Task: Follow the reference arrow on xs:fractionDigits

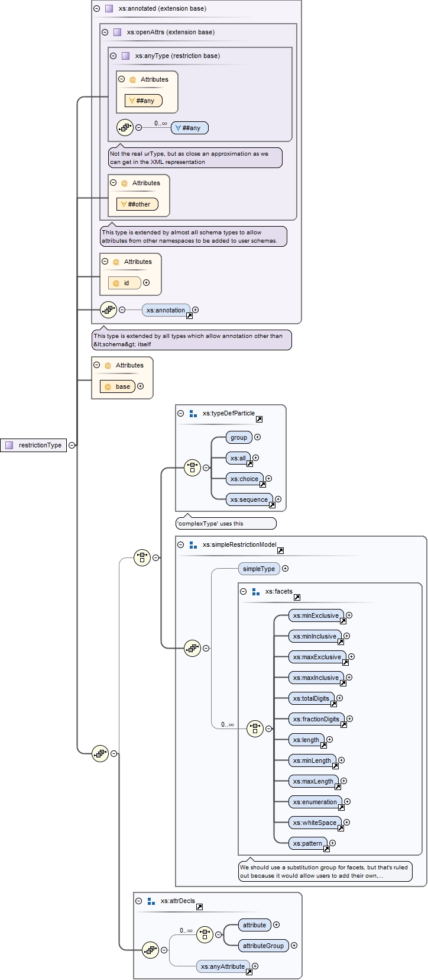Action: pyautogui.click(x=343, y=724)
